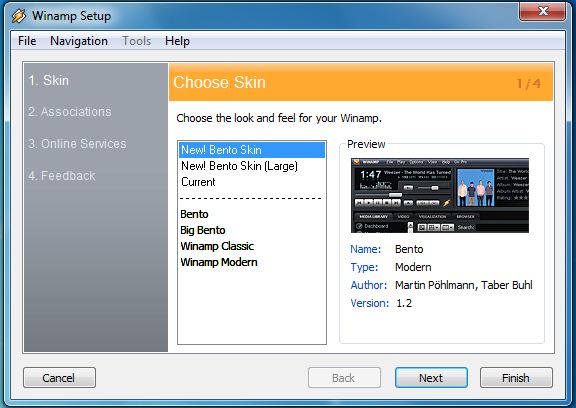This screenshot has width=576, height=408.
Task: Click the version value 1.2
Action: (x=404, y=303)
